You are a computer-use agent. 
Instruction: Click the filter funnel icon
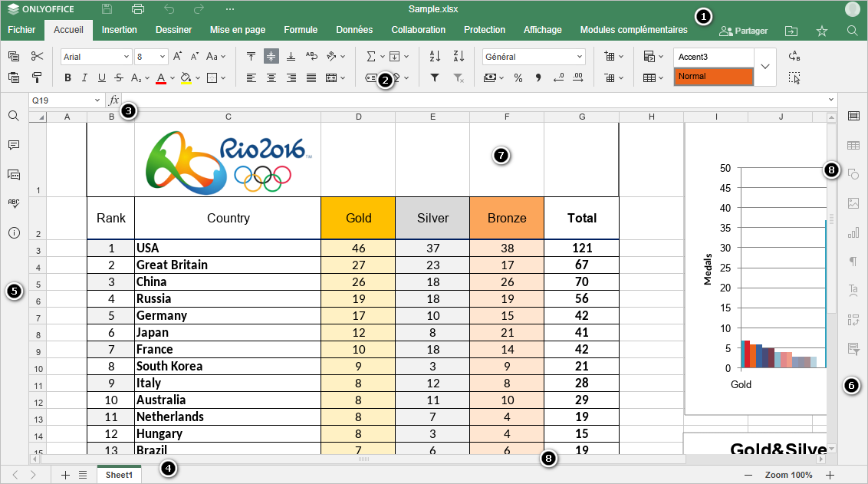click(x=435, y=77)
